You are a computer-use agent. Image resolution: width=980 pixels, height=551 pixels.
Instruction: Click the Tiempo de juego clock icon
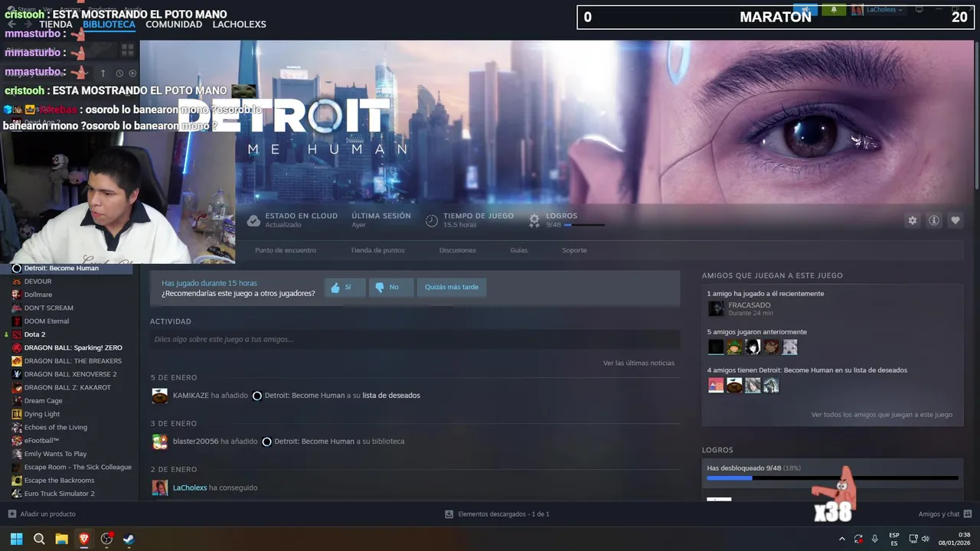click(x=432, y=220)
